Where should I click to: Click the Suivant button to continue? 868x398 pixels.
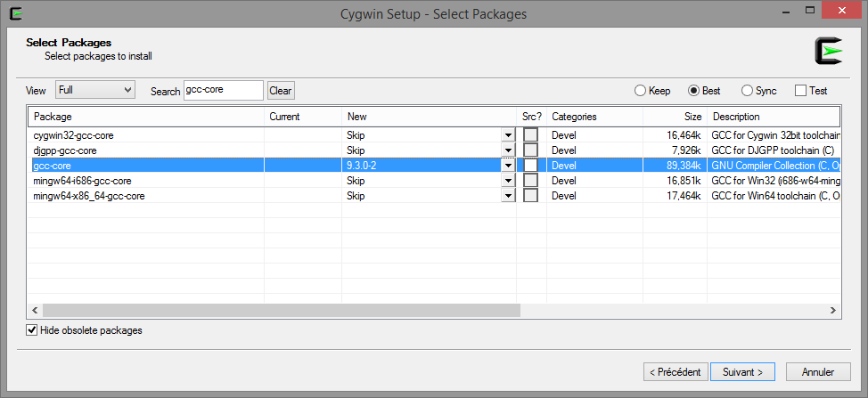click(x=742, y=372)
